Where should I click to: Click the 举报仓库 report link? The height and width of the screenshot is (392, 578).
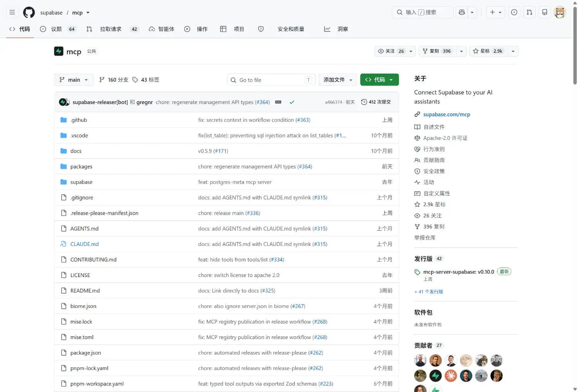tap(425, 238)
